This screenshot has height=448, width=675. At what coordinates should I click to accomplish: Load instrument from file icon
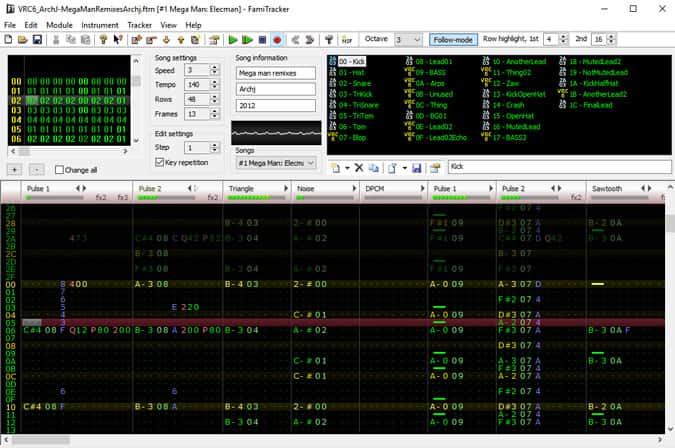(x=393, y=168)
